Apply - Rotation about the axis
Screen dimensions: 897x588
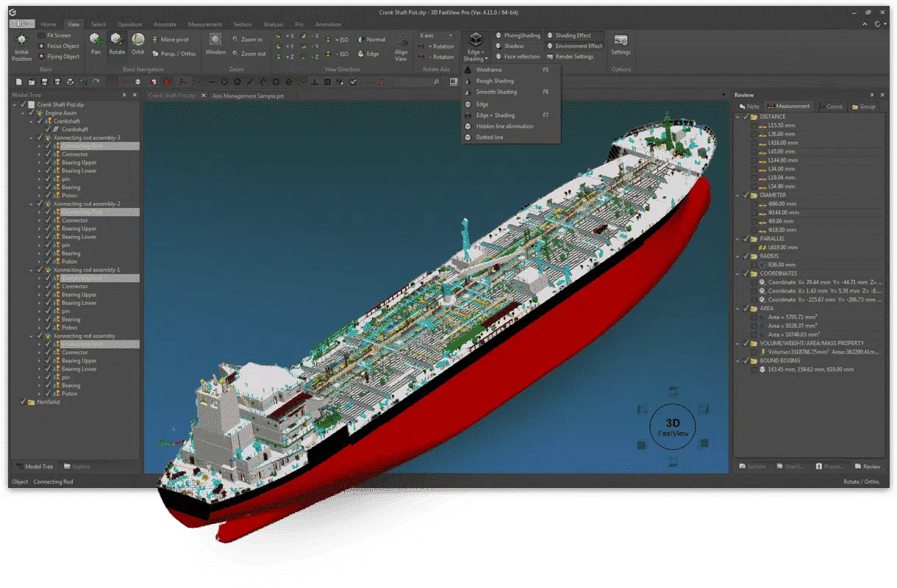(437, 57)
